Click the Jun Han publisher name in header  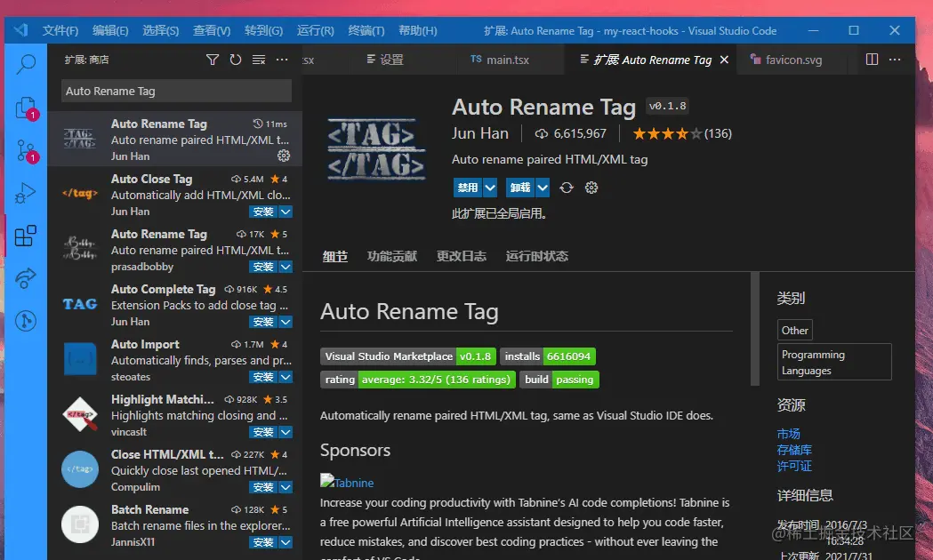pos(479,133)
